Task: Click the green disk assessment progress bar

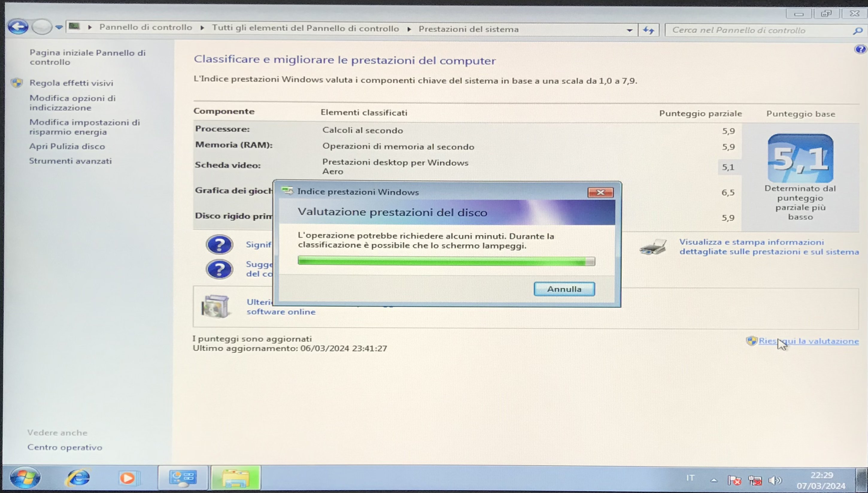Action: click(x=446, y=261)
